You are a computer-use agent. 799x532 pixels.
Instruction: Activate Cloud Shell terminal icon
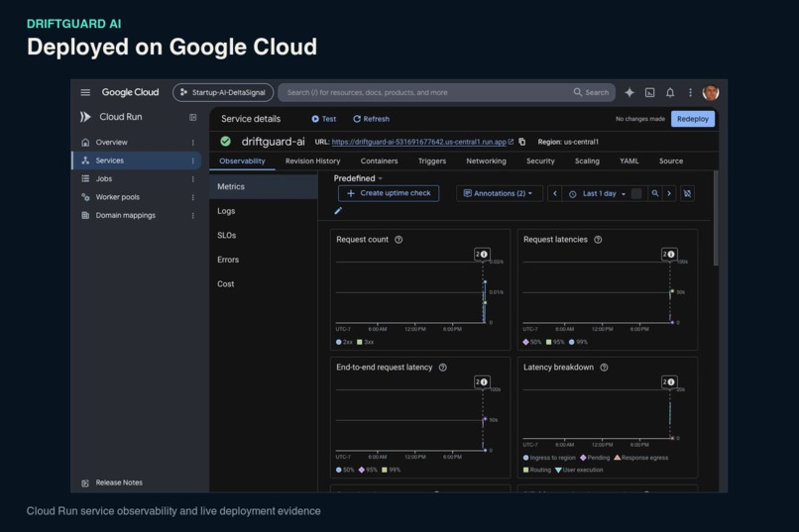click(649, 92)
